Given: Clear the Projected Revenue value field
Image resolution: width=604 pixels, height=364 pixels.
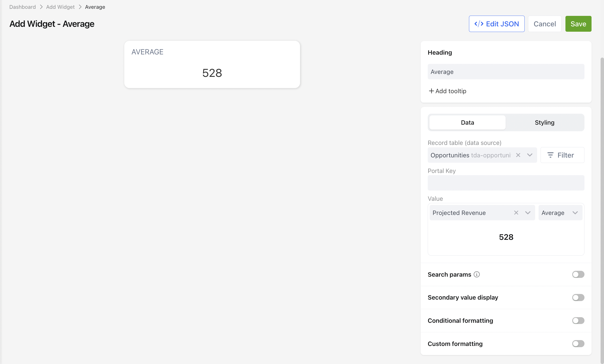Looking at the screenshot, I should click(516, 213).
